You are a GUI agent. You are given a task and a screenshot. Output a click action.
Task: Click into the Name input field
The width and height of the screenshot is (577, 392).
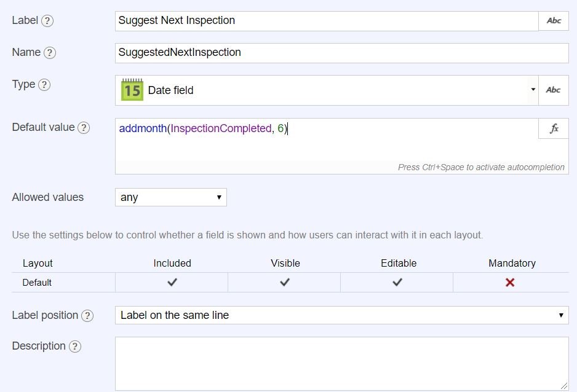[341, 53]
